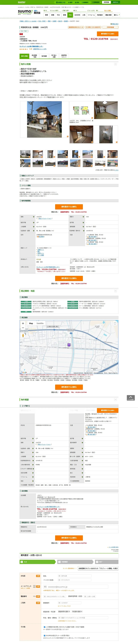Viewport: 138px width, 644px height.
Task: Click the 会員登録 button
Action: coord(106,2)
